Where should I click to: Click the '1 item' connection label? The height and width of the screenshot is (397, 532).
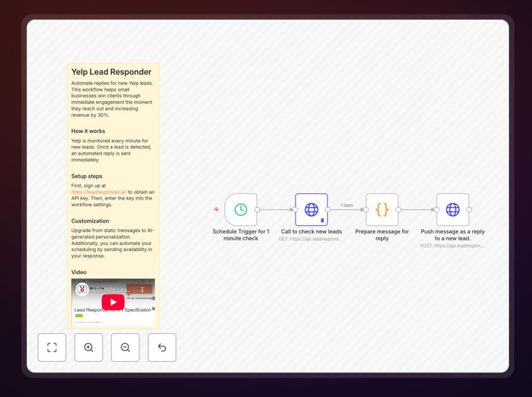click(347, 205)
